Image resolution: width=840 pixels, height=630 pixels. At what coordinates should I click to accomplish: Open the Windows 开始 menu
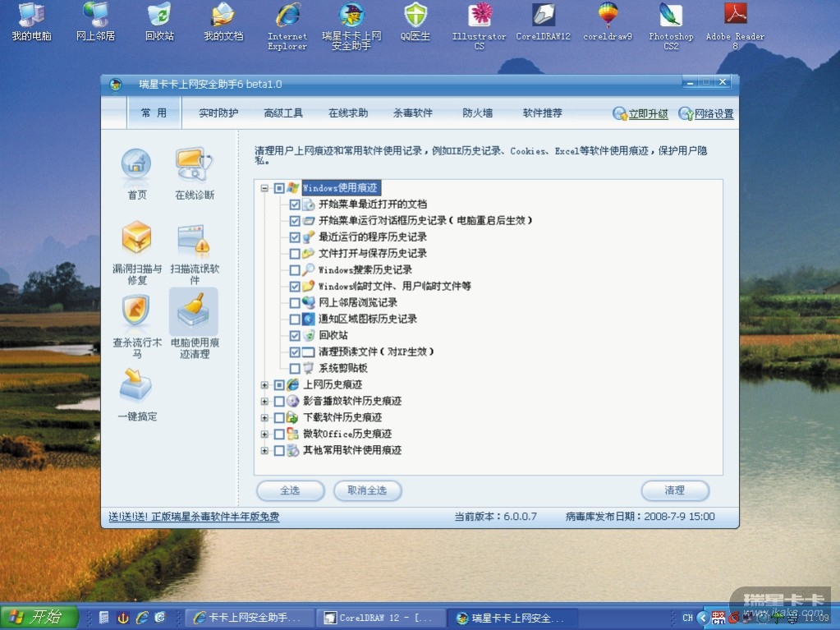click(39, 617)
